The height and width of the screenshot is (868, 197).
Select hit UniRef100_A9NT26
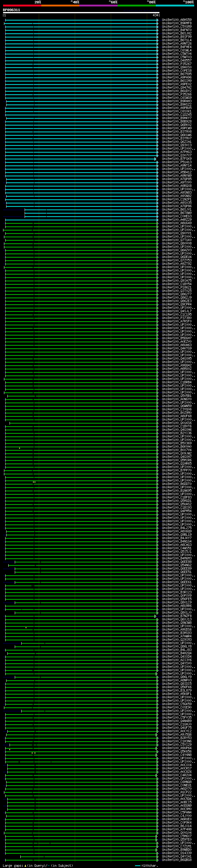click(177, 43)
